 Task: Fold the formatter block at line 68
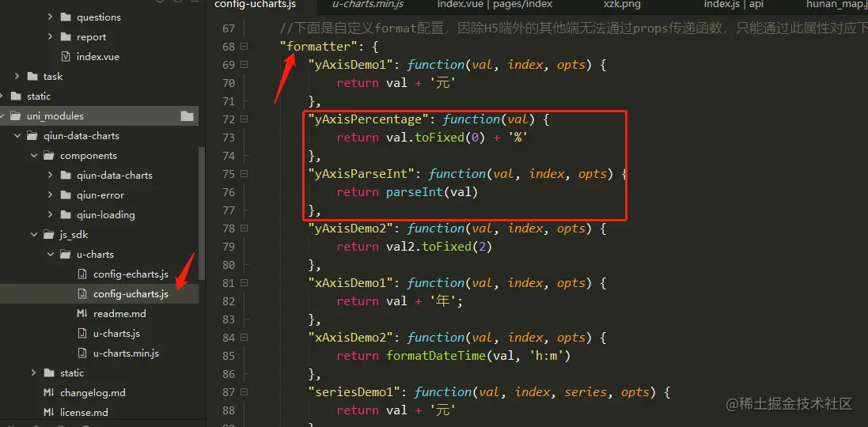(244, 47)
